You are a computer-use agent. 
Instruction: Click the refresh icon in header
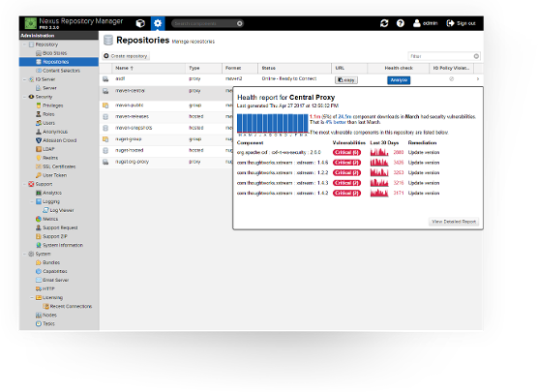click(384, 23)
